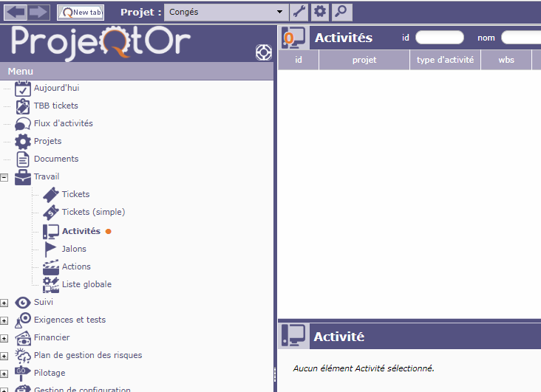Image resolution: width=541 pixels, height=392 pixels.
Task: Click the Suivi eye icon
Action: (x=23, y=303)
